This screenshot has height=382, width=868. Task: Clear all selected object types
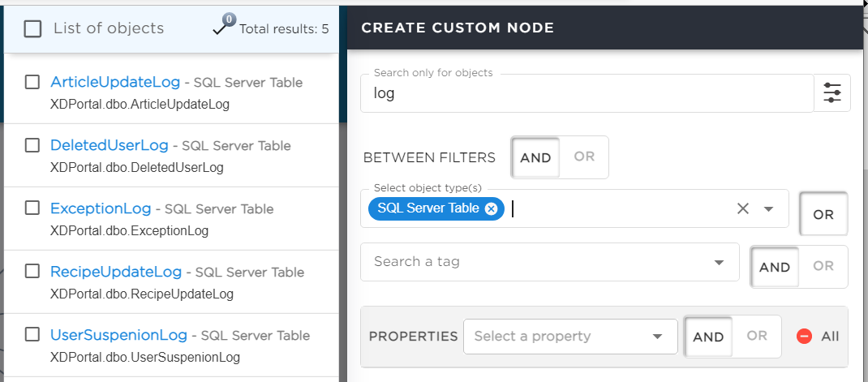click(742, 208)
